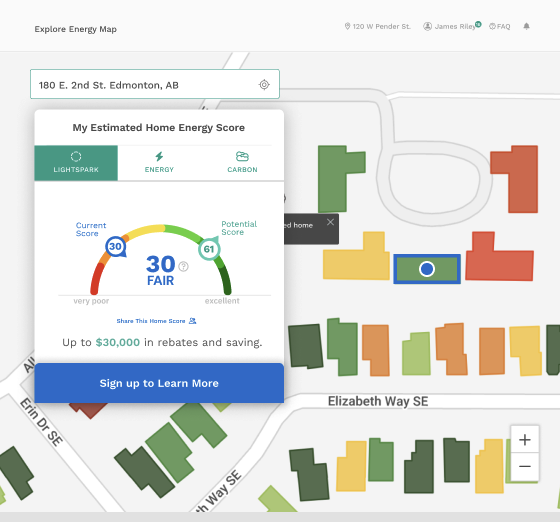Click Sign up to Learn More button

click(x=159, y=383)
